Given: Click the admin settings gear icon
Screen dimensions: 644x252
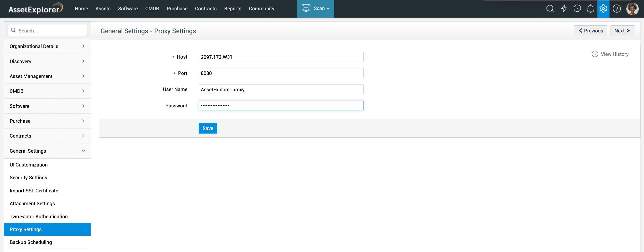Looking at the screenshot, I should pyautogui.click(x=603, y=9).
